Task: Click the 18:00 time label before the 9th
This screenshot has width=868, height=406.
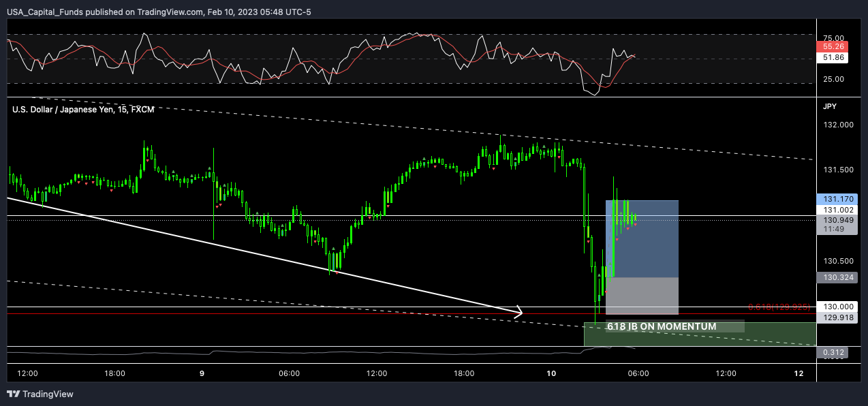Action: [x=114, y=373]
